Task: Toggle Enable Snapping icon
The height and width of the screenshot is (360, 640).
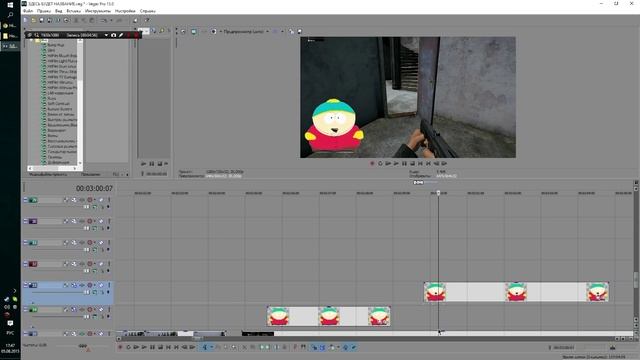Action: [x=315, y=347]
